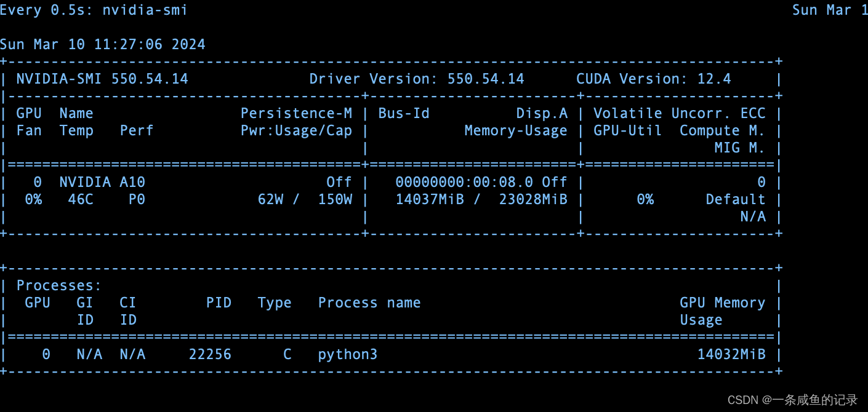
Task: Click the 'Bus-Id' column header
Action: 404,113
